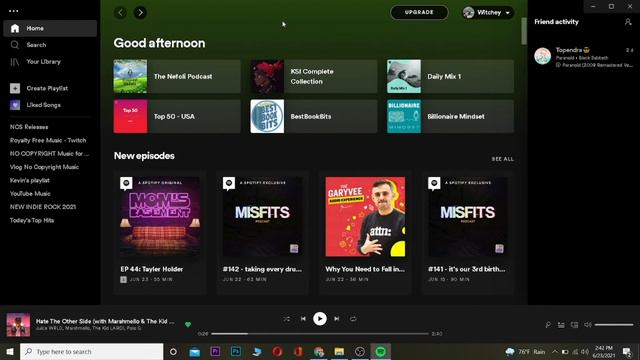The height and width of the screenshot is (360, 640).
Task: Click the main content scrollbar
Action: click(x=524, y=31)
